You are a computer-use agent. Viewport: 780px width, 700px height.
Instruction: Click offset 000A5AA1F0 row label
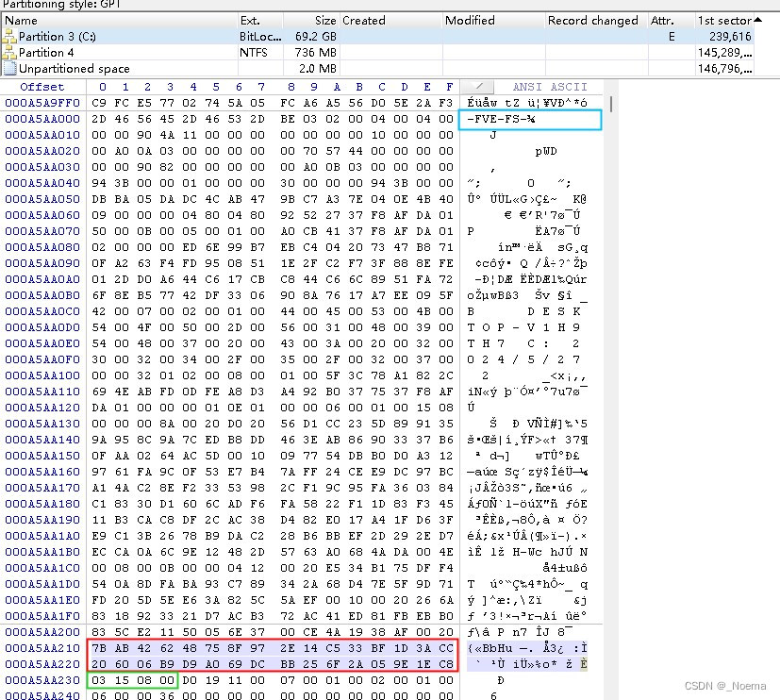click(x=42, y=616)
